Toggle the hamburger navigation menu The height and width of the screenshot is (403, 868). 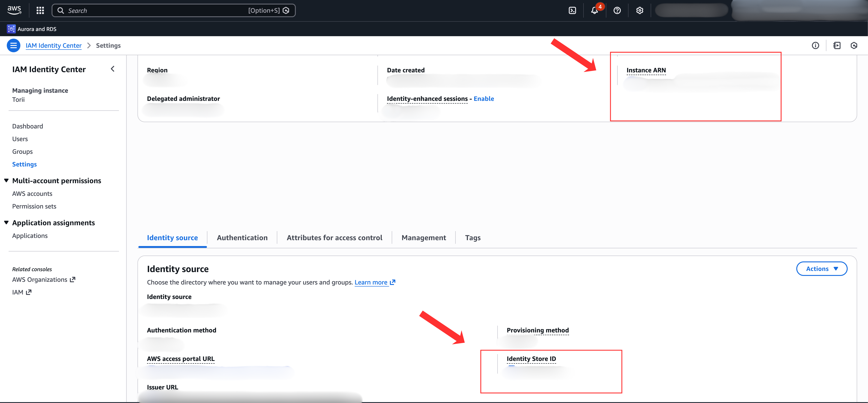(14, 45)
